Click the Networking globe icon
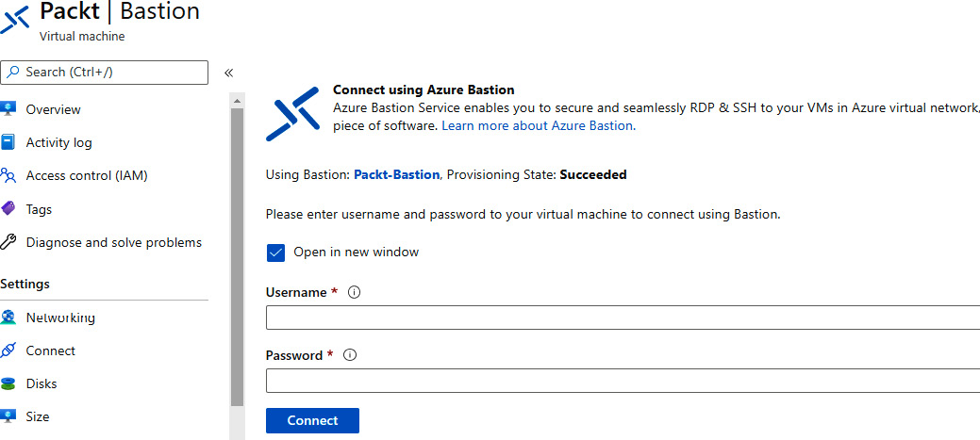The width and height of the screenshot is (980, 440). 8,318
